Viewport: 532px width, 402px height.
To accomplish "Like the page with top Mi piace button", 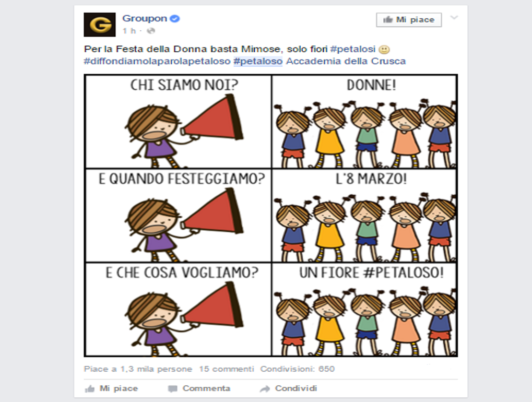I will [409, 20].
